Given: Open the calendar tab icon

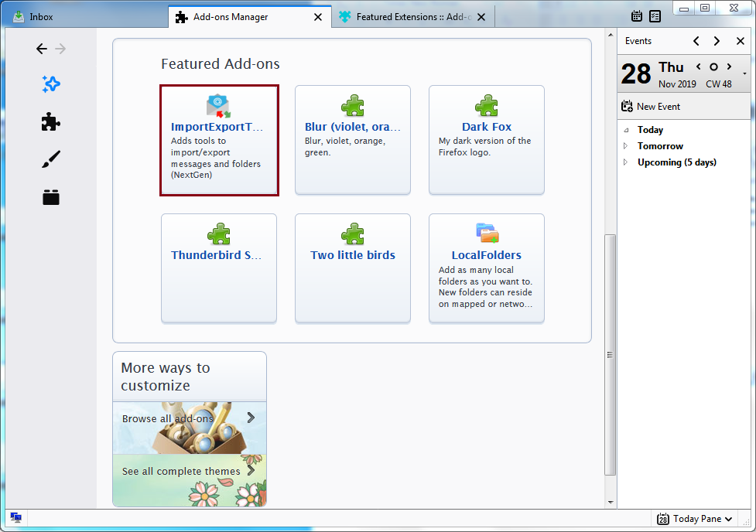Looking at the screenshot, I should click(636, 16).
